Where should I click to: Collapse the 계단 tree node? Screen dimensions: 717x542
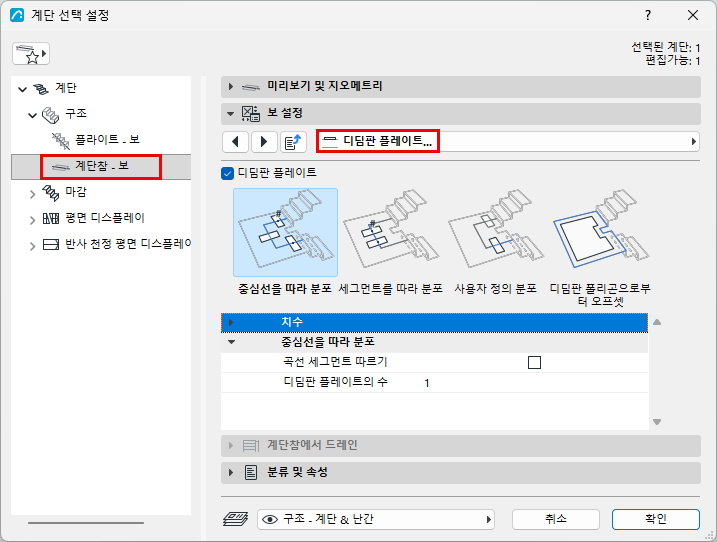click(x=22, y=89)
